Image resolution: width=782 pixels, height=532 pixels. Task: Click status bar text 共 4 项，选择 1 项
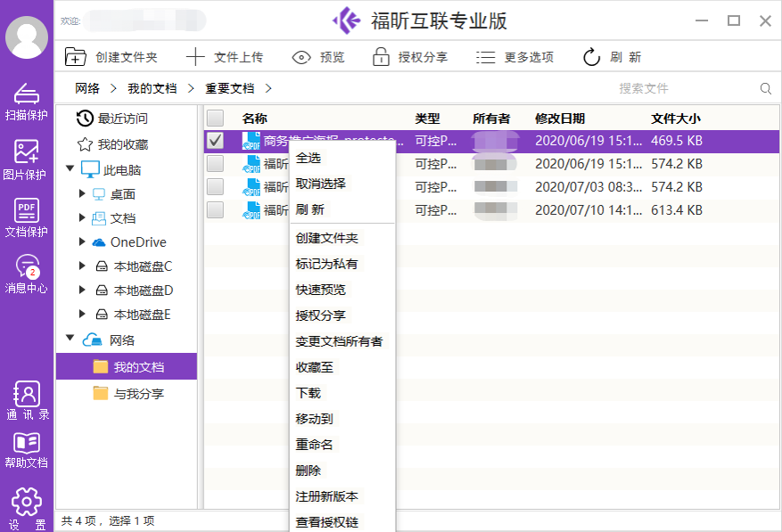(108, 521)
